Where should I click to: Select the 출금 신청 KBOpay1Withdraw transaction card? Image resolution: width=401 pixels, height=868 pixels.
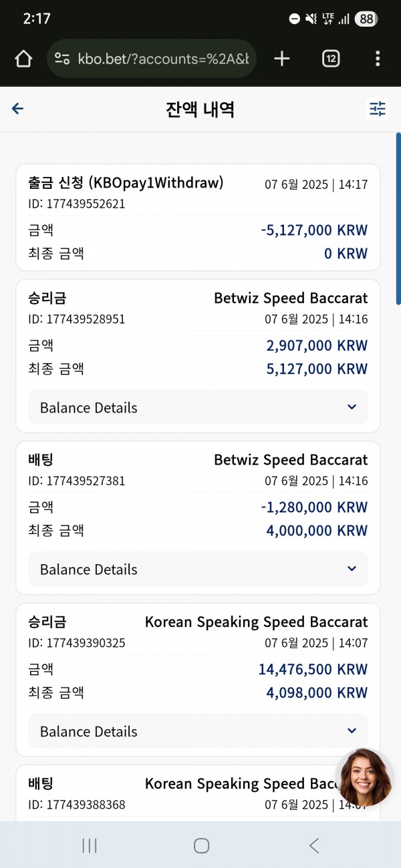(198, 218)
